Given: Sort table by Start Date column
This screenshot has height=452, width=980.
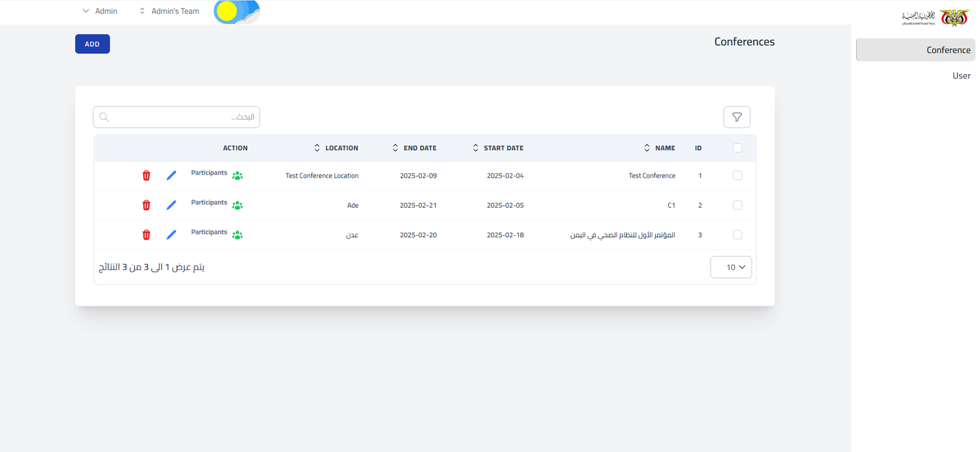Looking at the screenshot, I should tap(498, 148).
